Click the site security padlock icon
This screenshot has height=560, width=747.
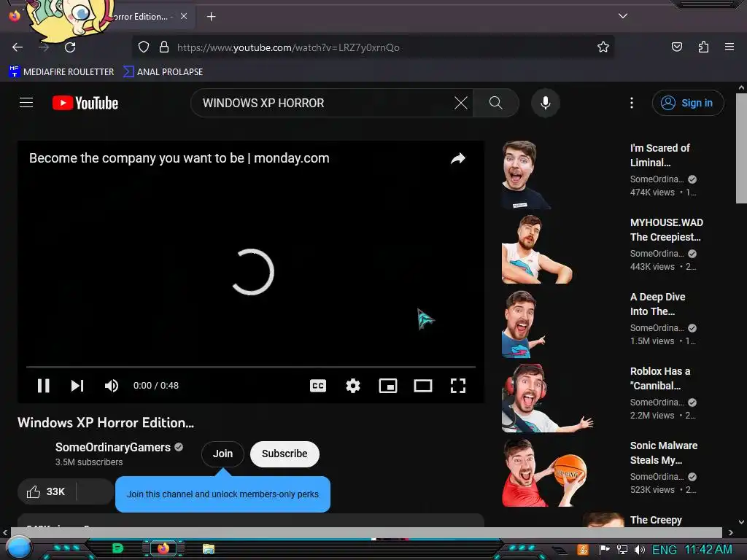pos(164,47)
